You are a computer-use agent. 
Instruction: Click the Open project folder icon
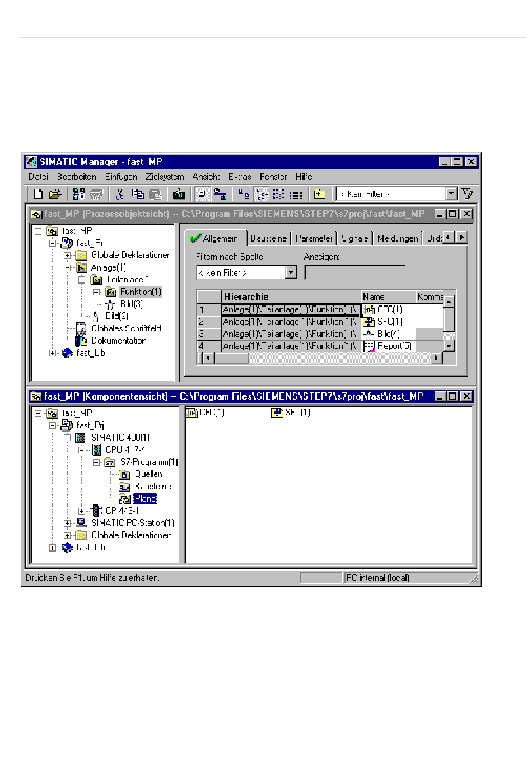[55, 194]
